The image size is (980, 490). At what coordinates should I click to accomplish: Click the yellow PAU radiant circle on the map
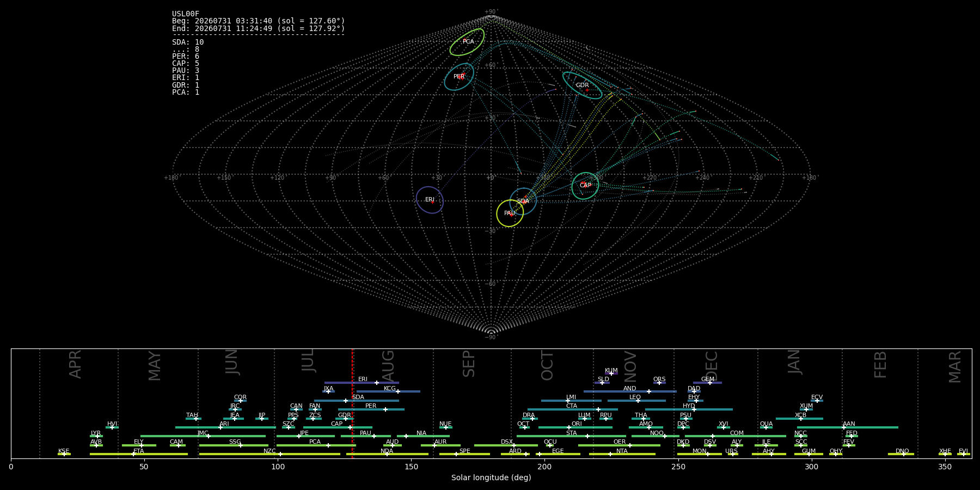click(510, 213)
